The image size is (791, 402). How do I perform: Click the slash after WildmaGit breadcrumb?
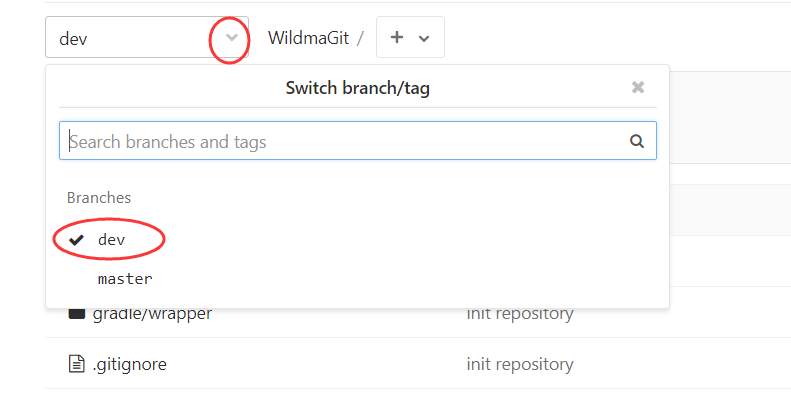click(x=360, y=38)
